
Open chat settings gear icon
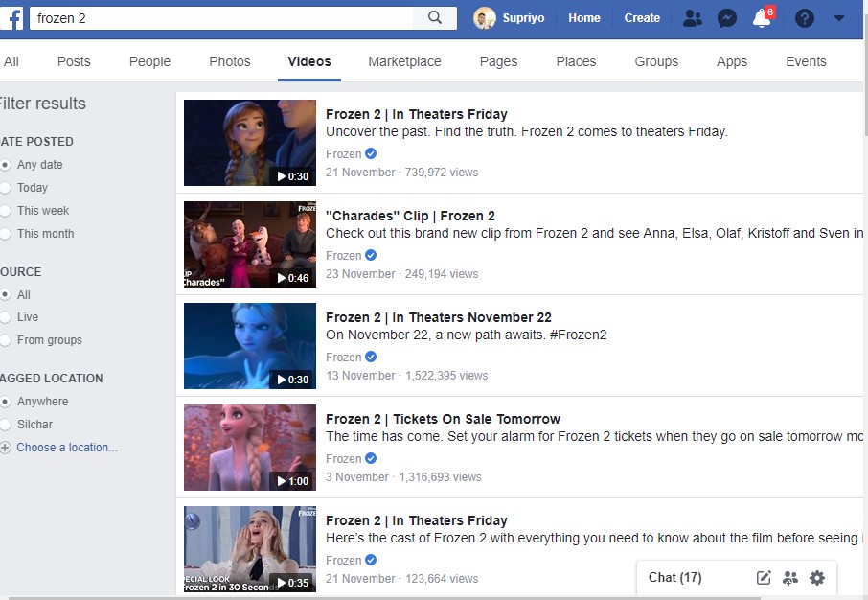[817, 578]
